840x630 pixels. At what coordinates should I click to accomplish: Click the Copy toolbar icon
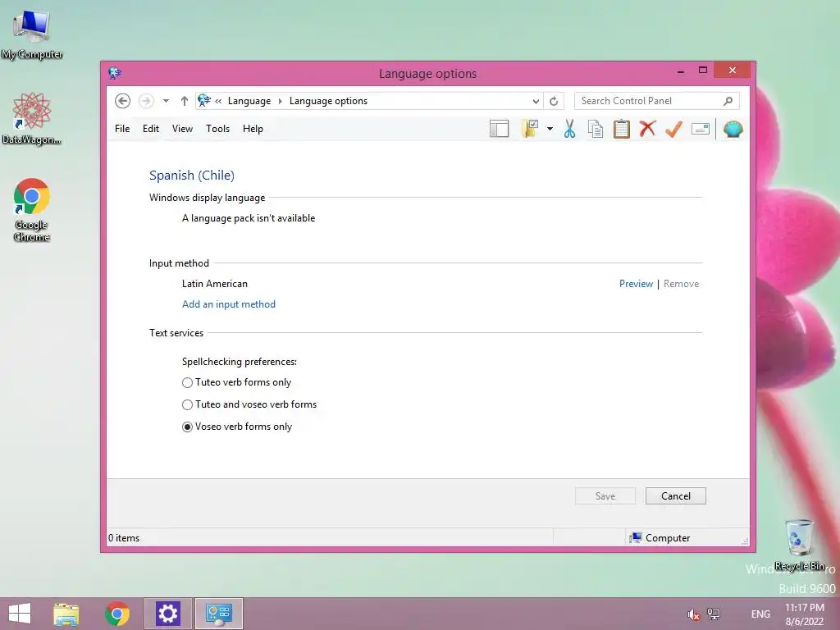tap(596, 129)
